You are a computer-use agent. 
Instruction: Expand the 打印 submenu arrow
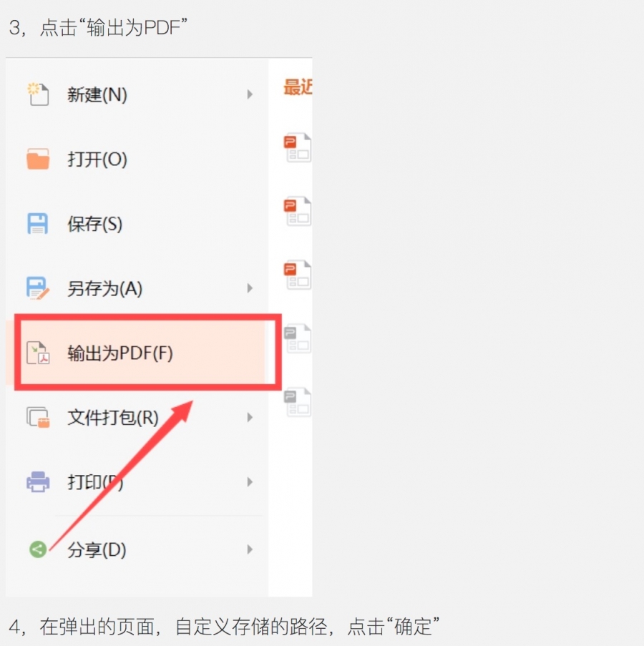pos(250,482)
